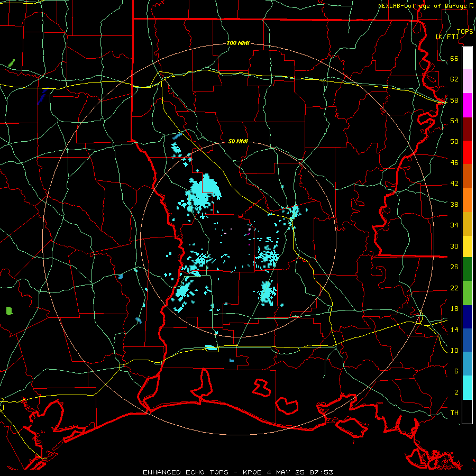476x476 pixels.
Task: Click the legend value '26'
Action: pos(454,267)
